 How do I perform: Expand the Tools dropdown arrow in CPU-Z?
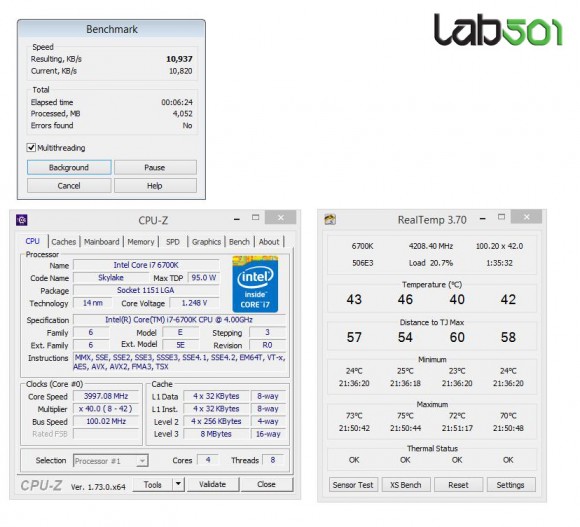178,484
